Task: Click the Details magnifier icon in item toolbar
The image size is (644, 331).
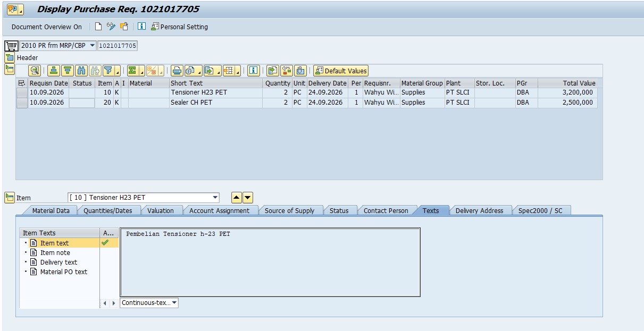Action: coord(35,71)
